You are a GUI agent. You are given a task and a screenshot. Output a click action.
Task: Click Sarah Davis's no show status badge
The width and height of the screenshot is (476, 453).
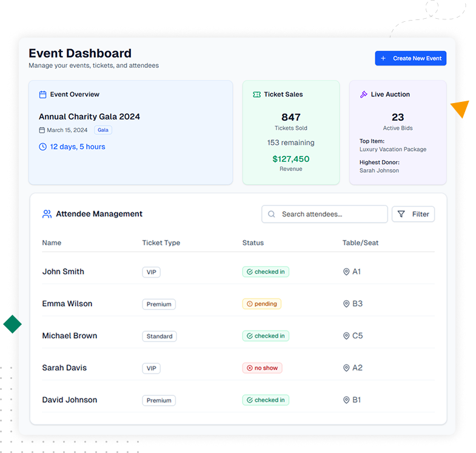262,368
